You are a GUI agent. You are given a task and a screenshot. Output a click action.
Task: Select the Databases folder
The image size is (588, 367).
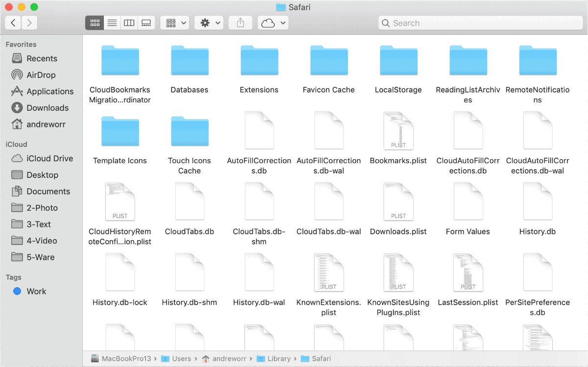click(x=190, y=61)
